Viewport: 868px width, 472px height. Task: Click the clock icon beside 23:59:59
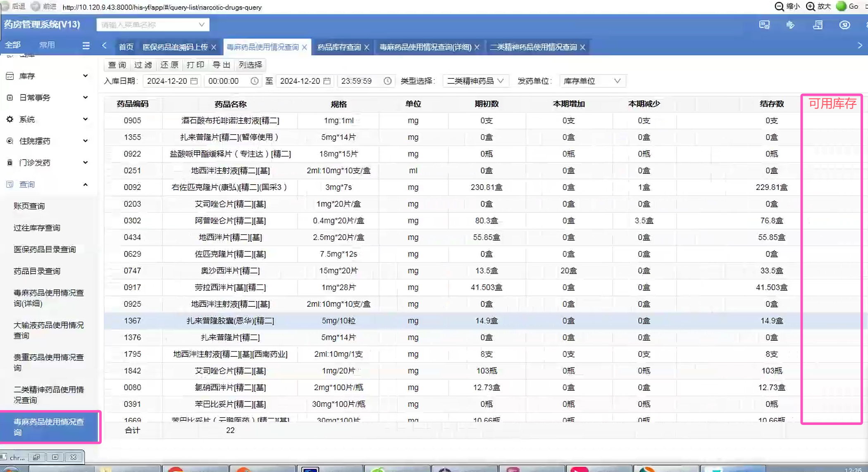[387, 81]
